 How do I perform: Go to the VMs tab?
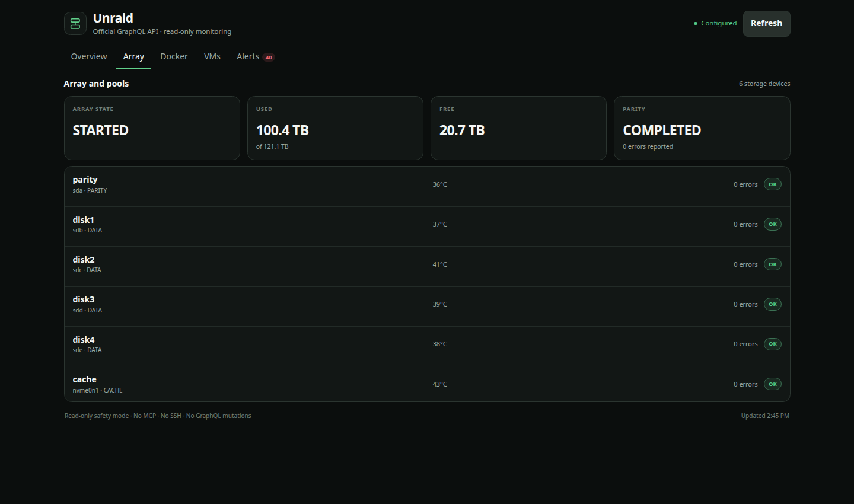coord(212,56)
